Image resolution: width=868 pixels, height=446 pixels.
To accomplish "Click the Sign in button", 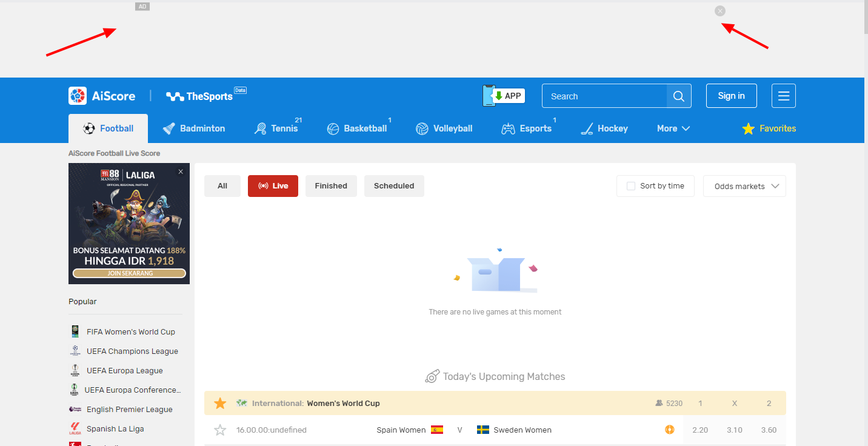I will tap(731, 96).
